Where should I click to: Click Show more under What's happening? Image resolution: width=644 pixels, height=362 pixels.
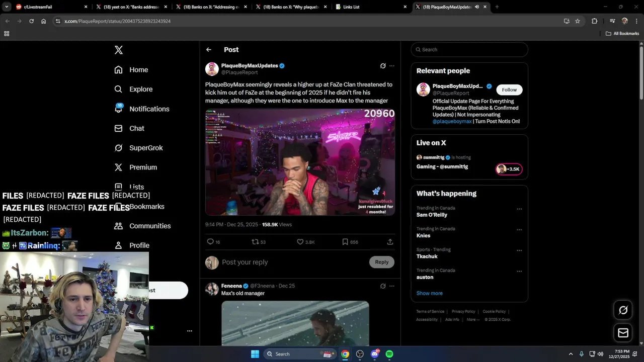click(430, 293)
